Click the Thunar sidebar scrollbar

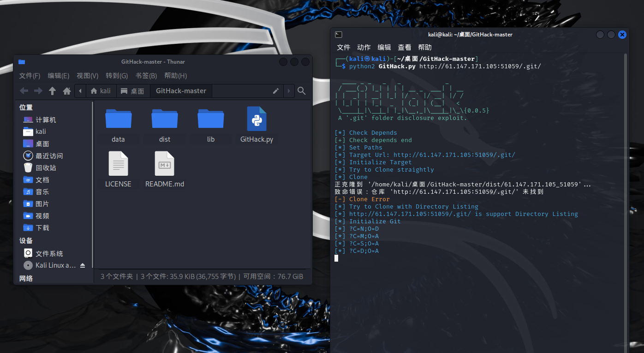[93, 184]
